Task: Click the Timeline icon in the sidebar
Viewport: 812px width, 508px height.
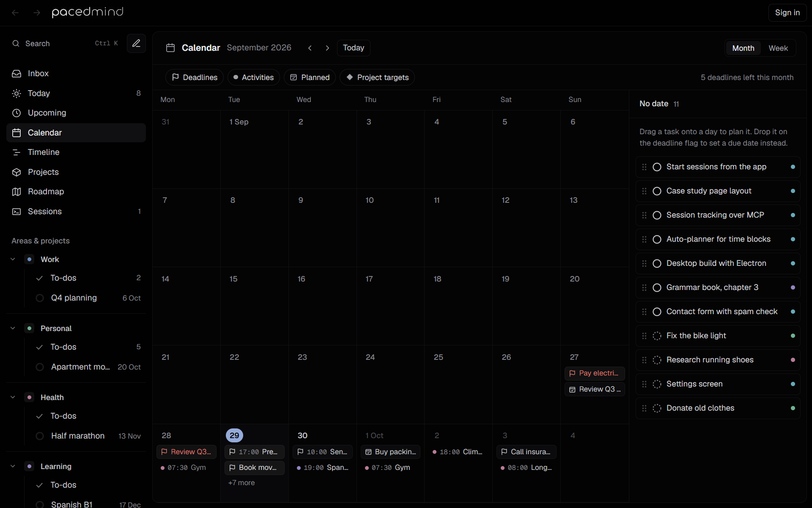Action: click(16, 152)
